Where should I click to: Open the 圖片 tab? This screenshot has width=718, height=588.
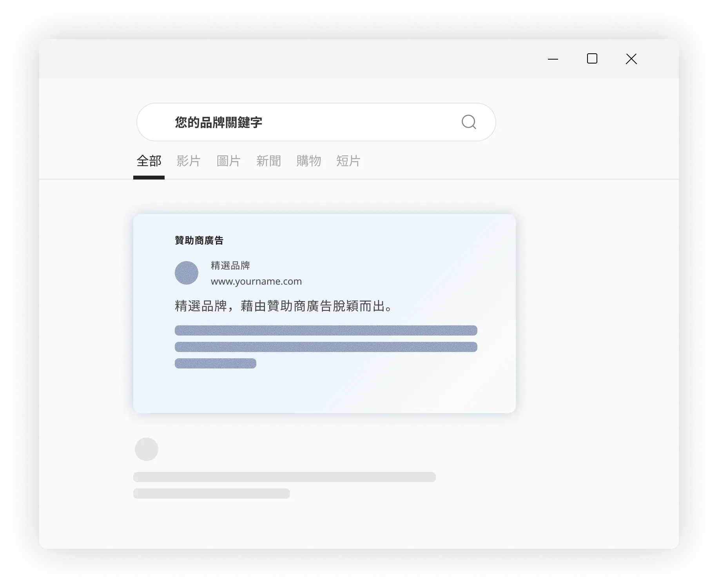pos(228,161)
